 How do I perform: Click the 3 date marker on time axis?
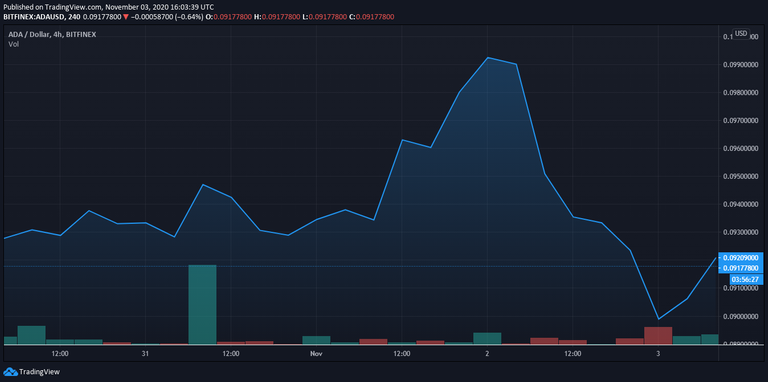coord(658,354)
